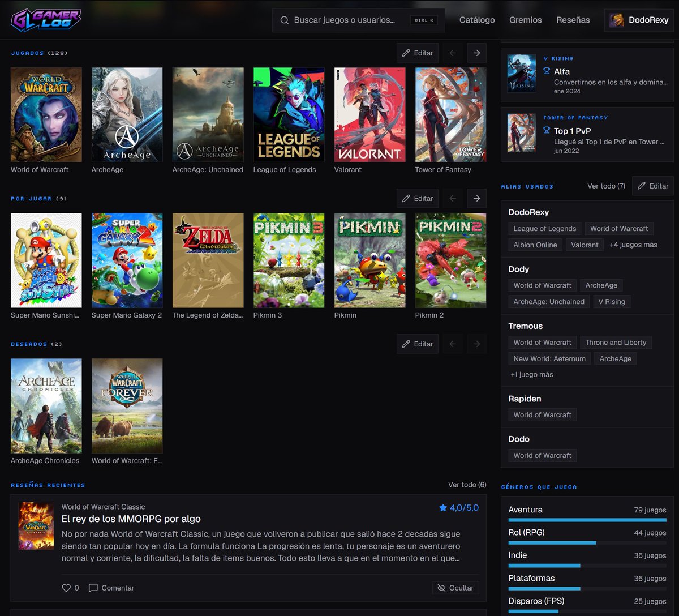The height and width of the screenshot is (616, 679).
Task: Go to next page of Jugados games
Action: pos(476,53)
